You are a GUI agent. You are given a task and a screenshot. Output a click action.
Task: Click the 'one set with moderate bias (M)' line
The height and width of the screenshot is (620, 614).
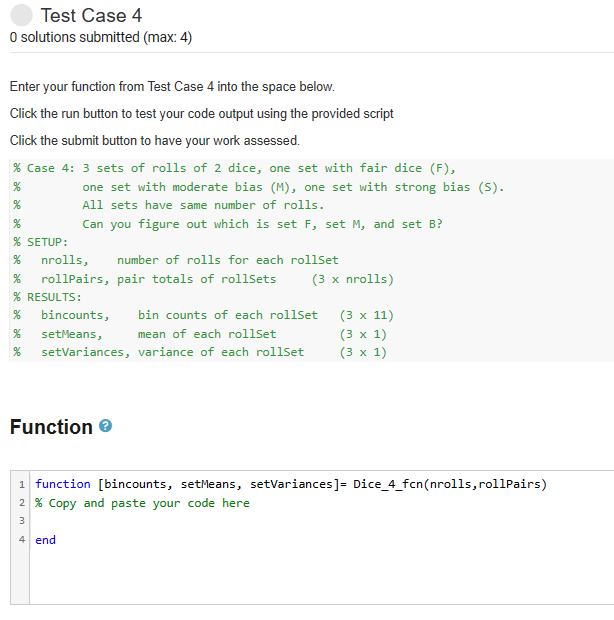click(259, 187)
